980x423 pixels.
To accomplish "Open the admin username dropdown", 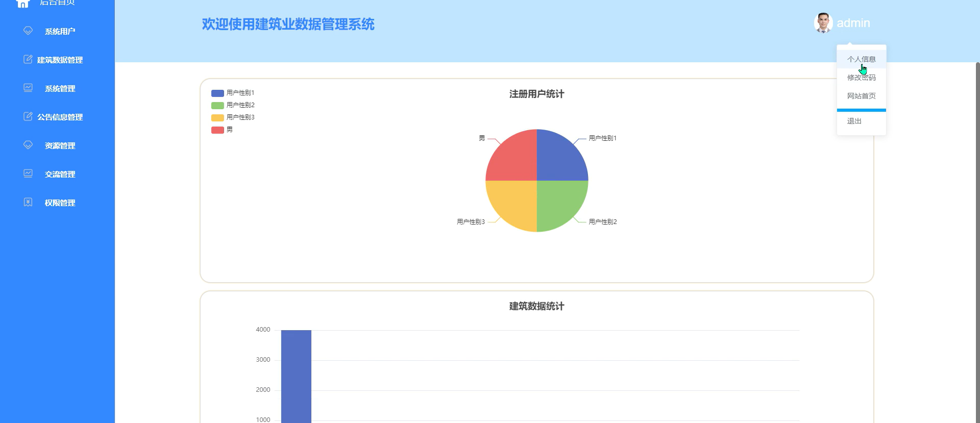I will 853,23.
